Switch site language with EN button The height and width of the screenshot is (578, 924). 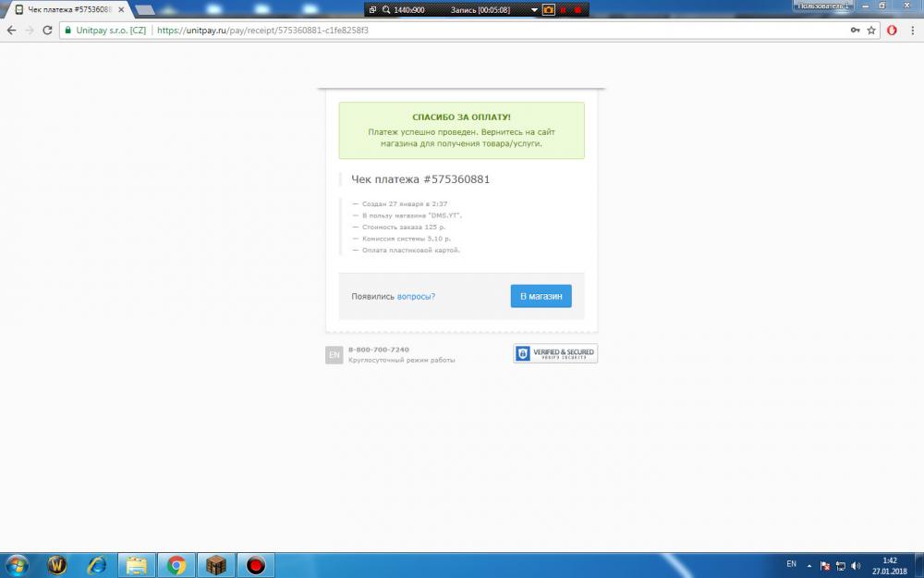pyautogui.click(x=334, y=354)
